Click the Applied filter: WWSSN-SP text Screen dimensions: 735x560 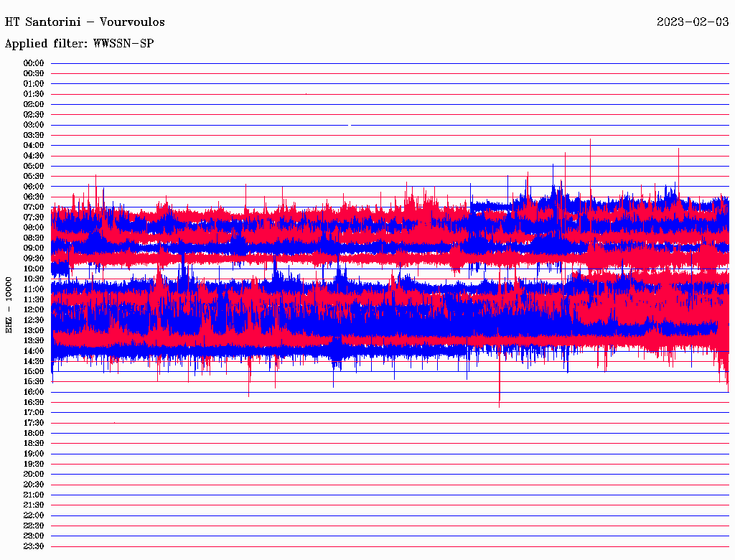click(79, 44)
